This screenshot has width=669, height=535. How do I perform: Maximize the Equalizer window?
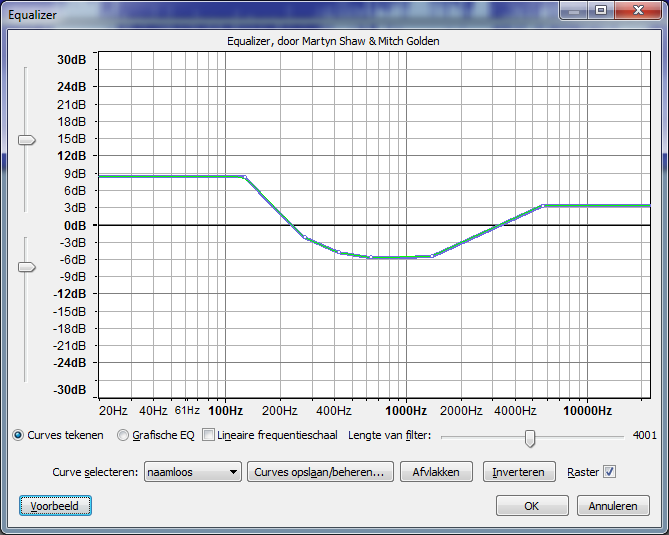tap(601, 10)
